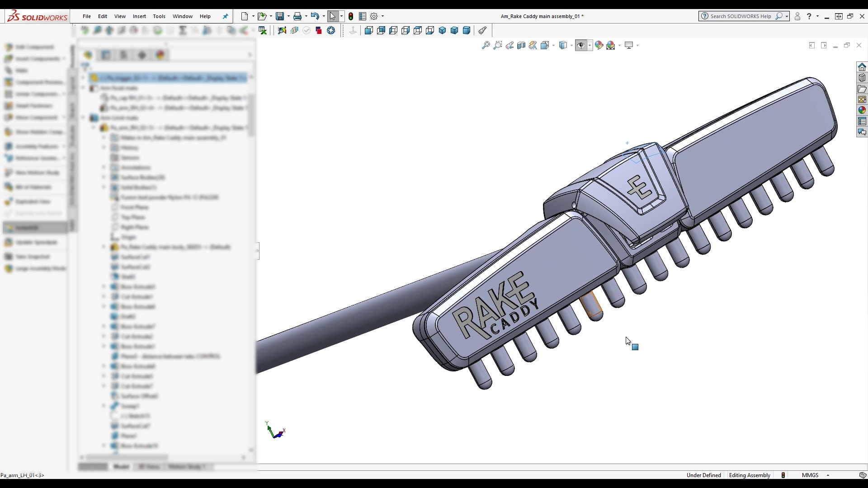
Task: Open the View Orientation dropdown arrow
Action: [552, 45]
